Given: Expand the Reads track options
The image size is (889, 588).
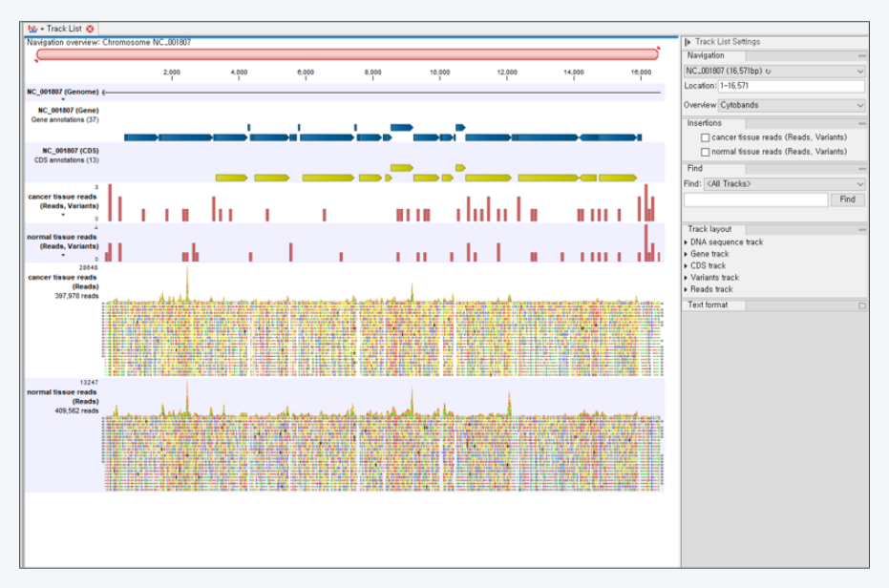Looking at the screenshot, I should click(x=686, y=290).
